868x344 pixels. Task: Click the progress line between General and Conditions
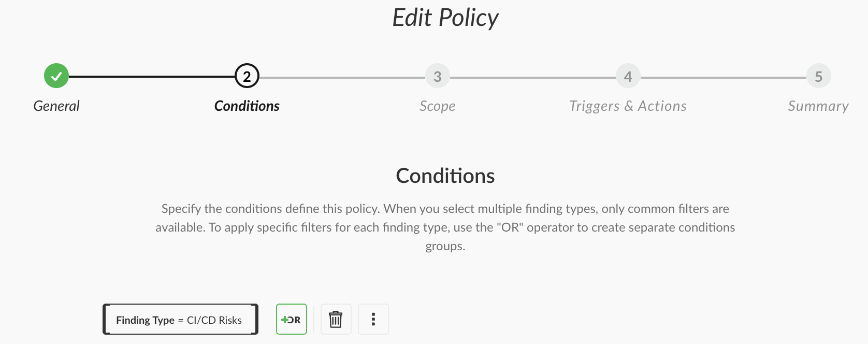click(x=151, y=77)
